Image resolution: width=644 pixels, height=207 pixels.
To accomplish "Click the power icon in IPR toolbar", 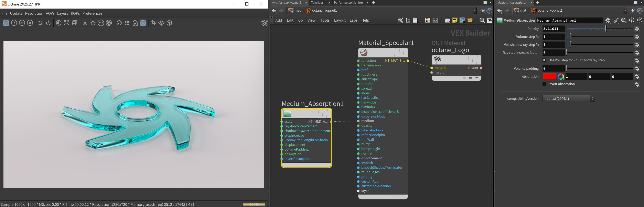I will [48, 23].
